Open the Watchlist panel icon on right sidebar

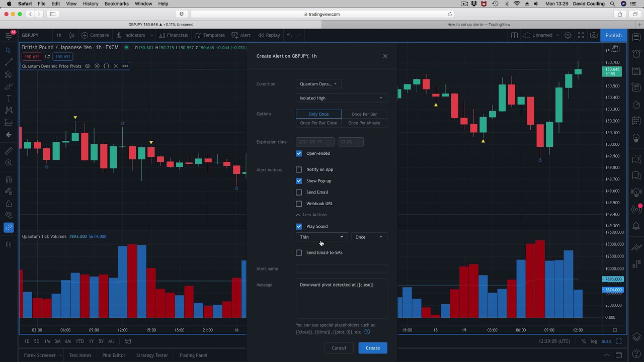pyautogui.click(x=636, y=38)
